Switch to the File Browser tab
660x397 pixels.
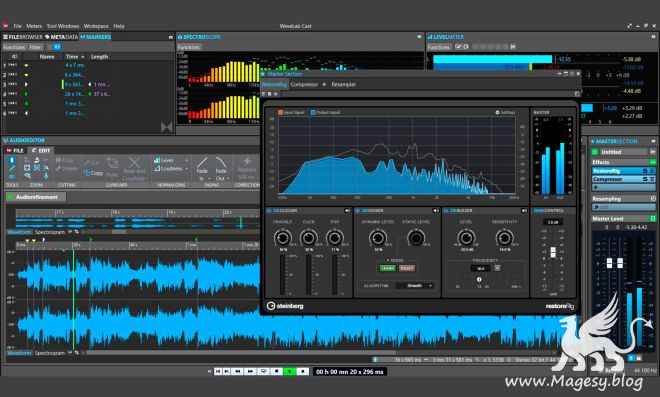pos(22,37)
